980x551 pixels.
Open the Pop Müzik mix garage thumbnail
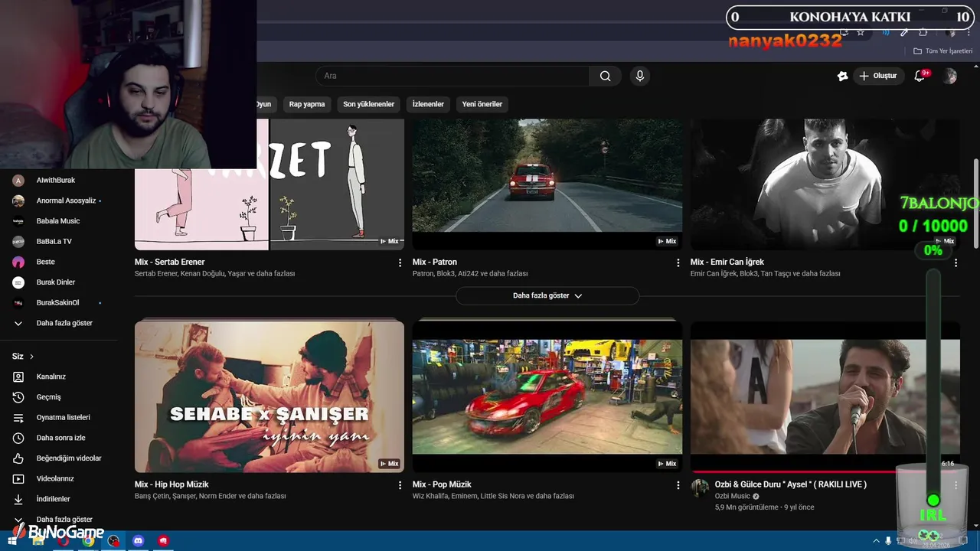point(547,396)
